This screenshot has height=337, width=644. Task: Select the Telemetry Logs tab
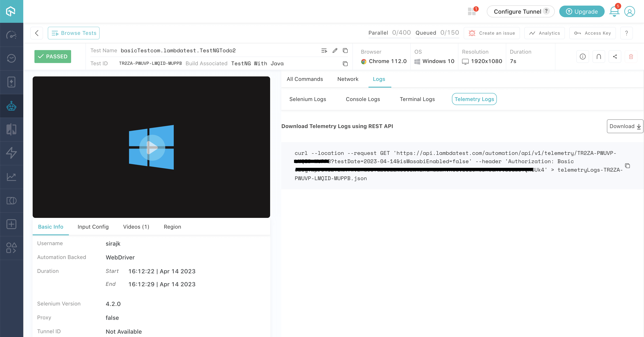pos(474,99)
